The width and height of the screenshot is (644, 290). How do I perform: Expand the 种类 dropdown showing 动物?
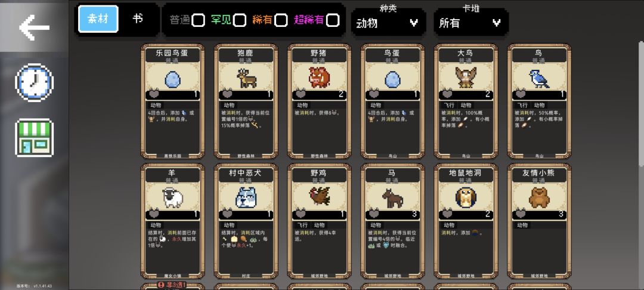pyautogui.click(x=388, y=23)
